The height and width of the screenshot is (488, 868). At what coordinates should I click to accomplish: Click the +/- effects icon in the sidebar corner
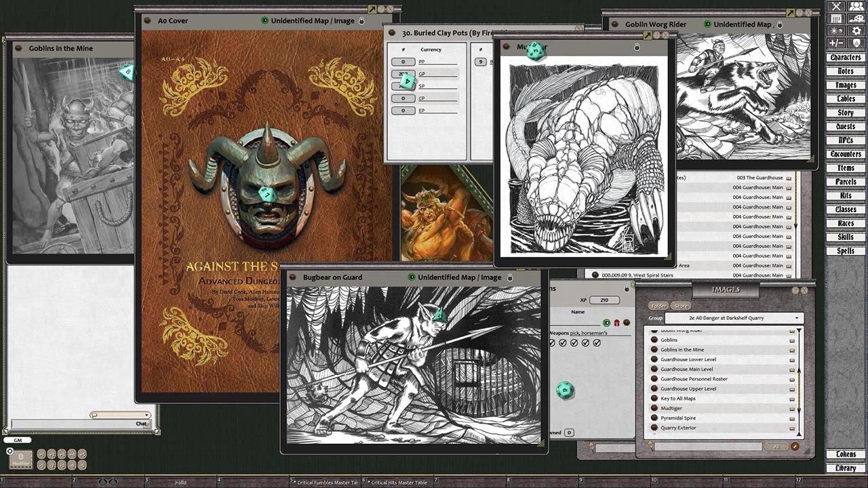[x=835, y=43]
